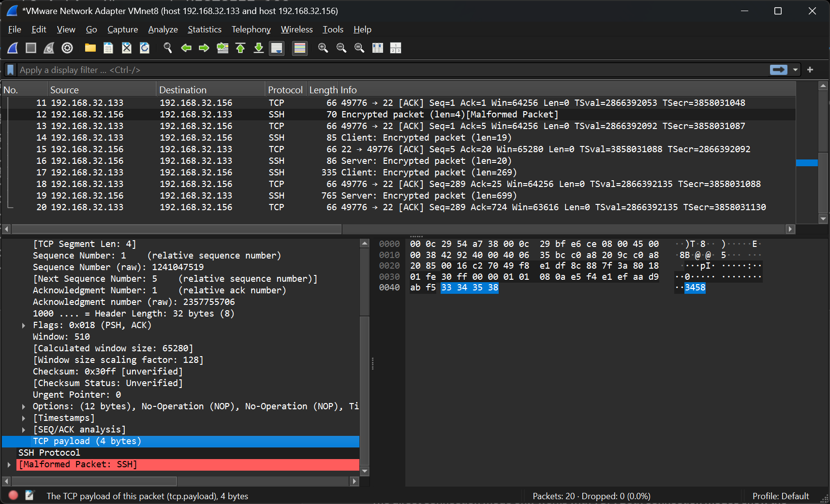Open capture options gear icon

67,48
